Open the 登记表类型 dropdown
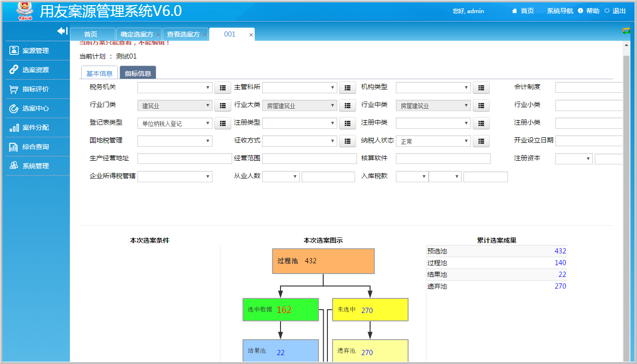This screenshot has height=364, width=637. point(175,124)
